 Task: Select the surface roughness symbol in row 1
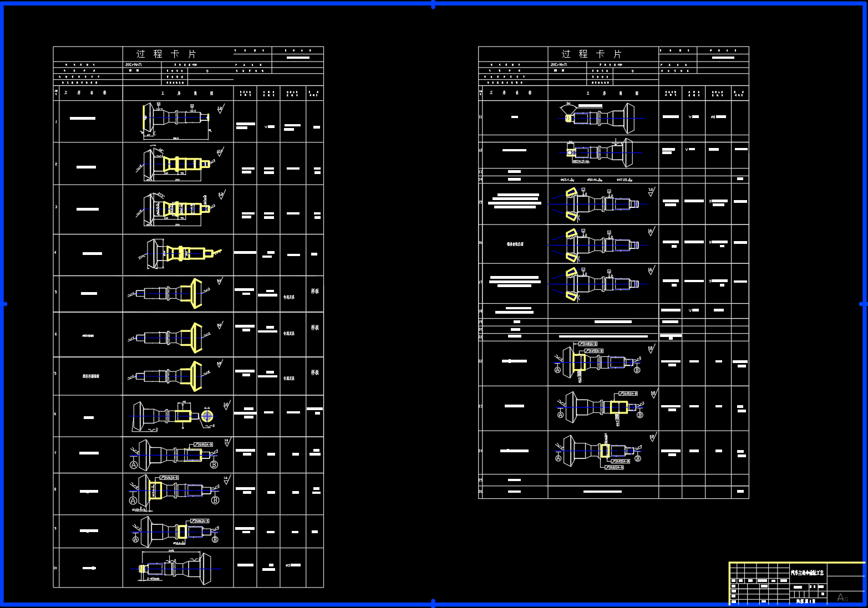pyautogui.click(x=220, y=109)
